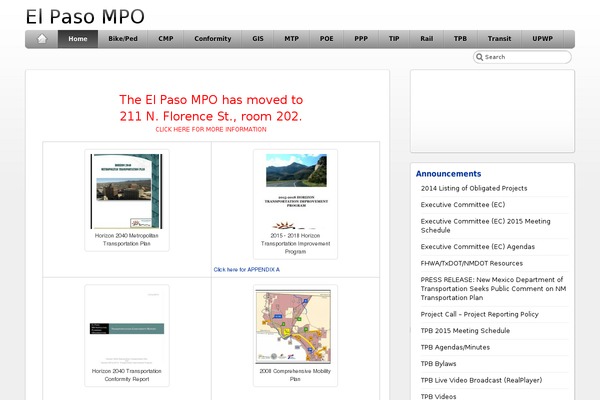Open the UPWP menu item

point(543,39)
